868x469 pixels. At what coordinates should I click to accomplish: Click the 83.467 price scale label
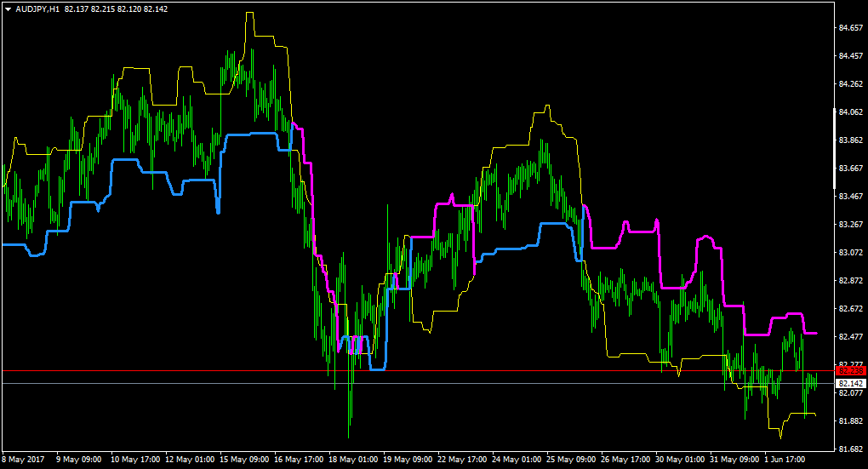pos(851,196)
